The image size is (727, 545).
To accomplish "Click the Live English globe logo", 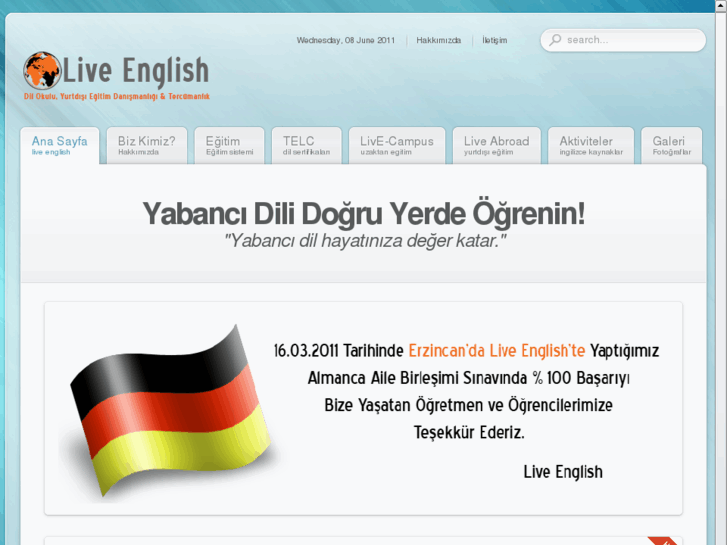I will point(42,71).
